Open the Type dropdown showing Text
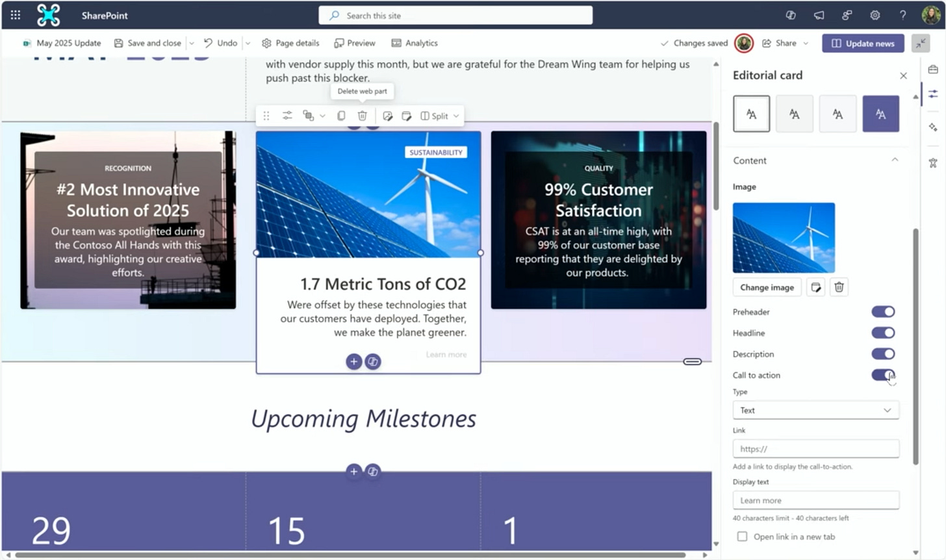 [x=815, y=410]
